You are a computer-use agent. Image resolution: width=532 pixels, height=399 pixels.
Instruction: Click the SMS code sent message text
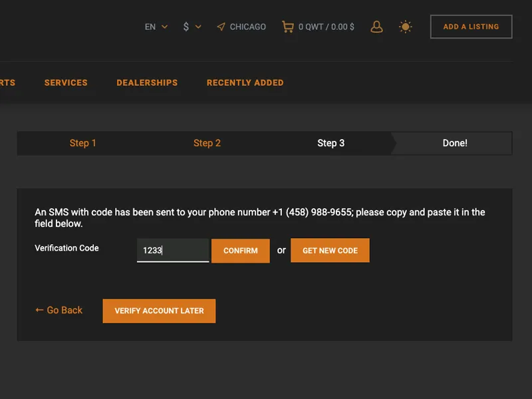260,218
